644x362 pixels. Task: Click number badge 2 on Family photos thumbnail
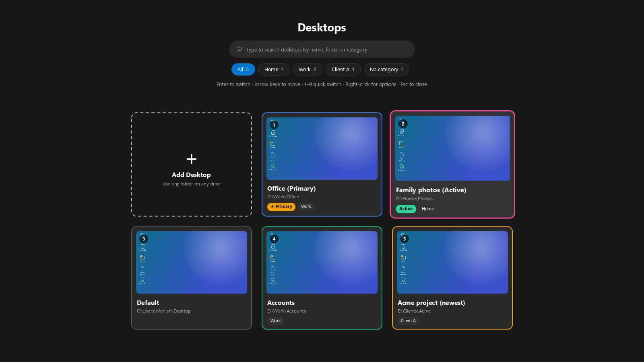pyautogui.click(x=403, y=124)
